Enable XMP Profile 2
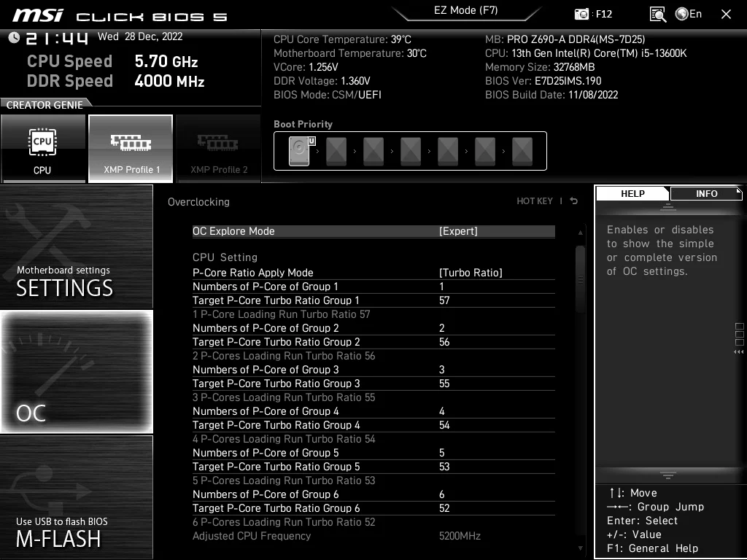 tap(219, 149)
